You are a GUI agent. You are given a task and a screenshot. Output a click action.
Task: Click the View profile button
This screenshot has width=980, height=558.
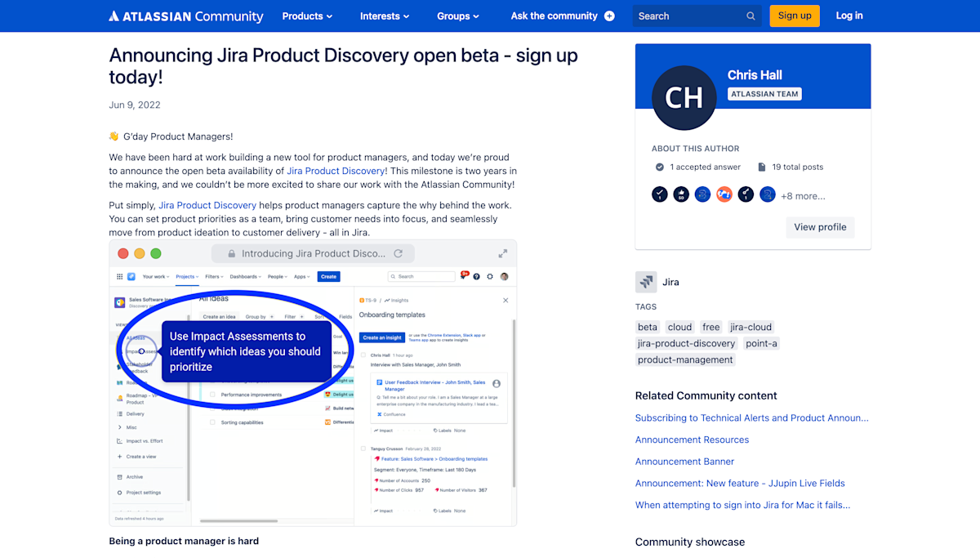coord(820,227)
